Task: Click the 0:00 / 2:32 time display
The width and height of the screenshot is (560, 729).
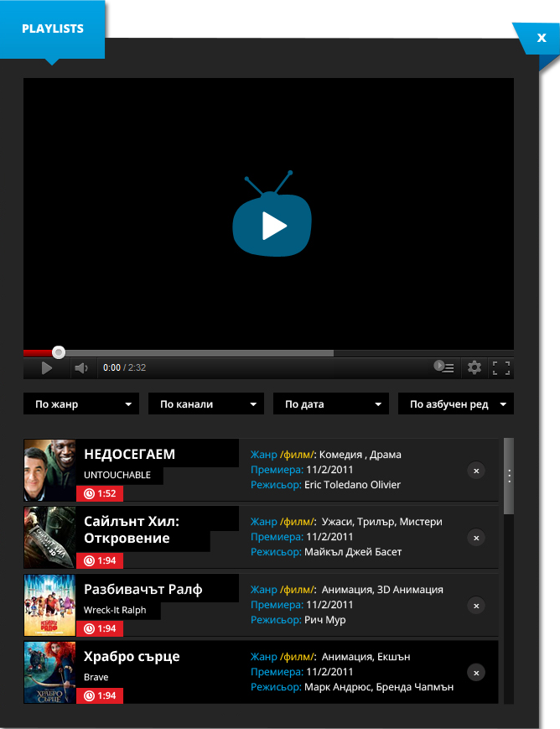Action: click(x=125, y=367)
